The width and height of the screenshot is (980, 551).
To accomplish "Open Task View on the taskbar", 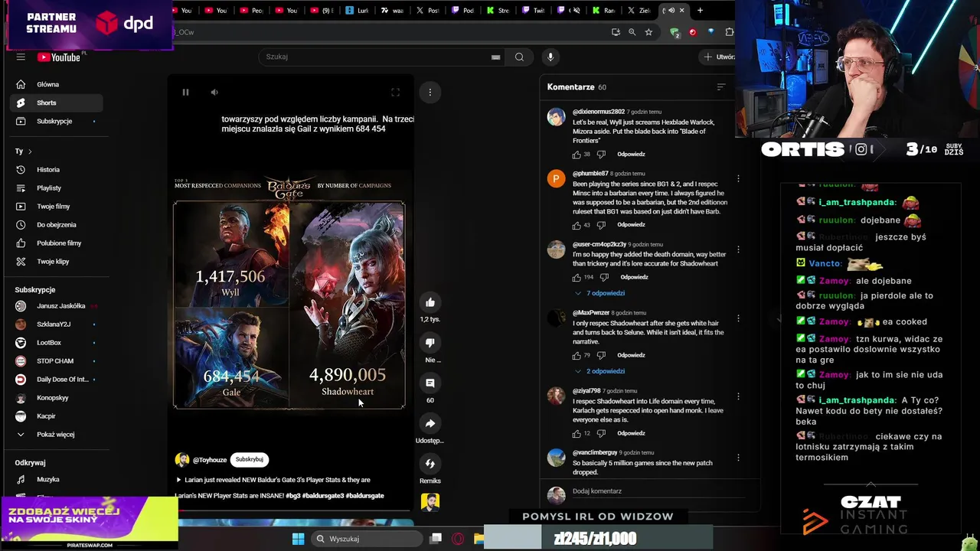I will pyautogui.click(x=436, y=539).
